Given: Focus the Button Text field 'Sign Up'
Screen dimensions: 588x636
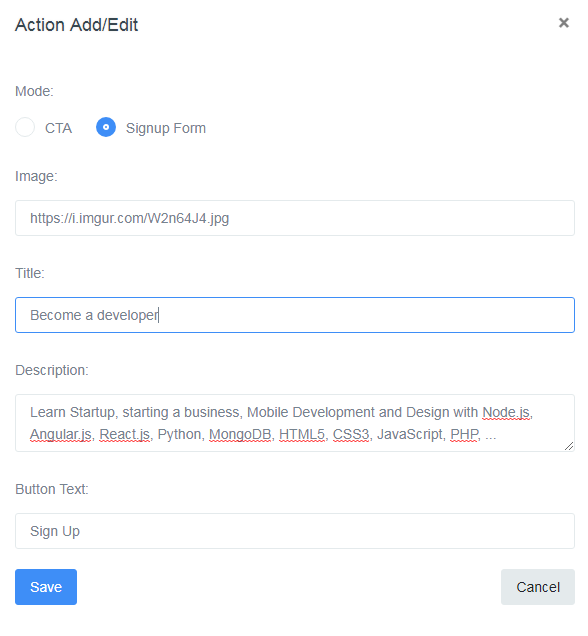Looking at the screenshot, I should click(295, 531).
